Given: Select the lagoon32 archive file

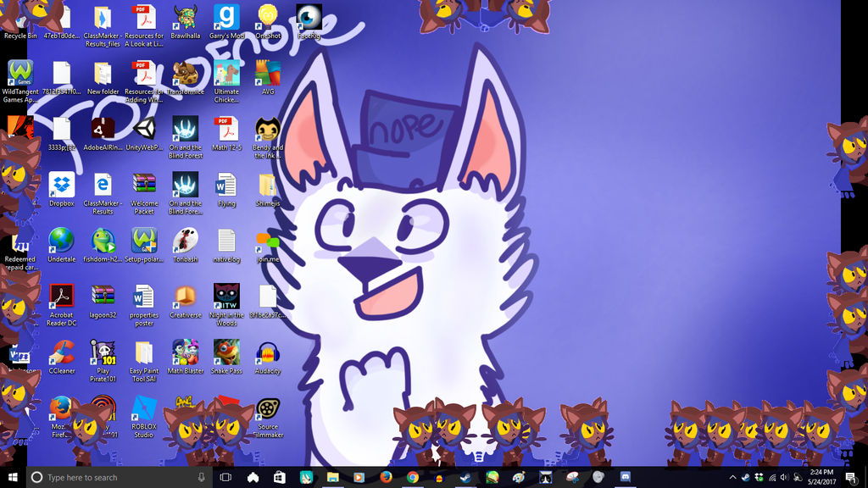Looking at the screenshot, I should (x=103, y=302).
